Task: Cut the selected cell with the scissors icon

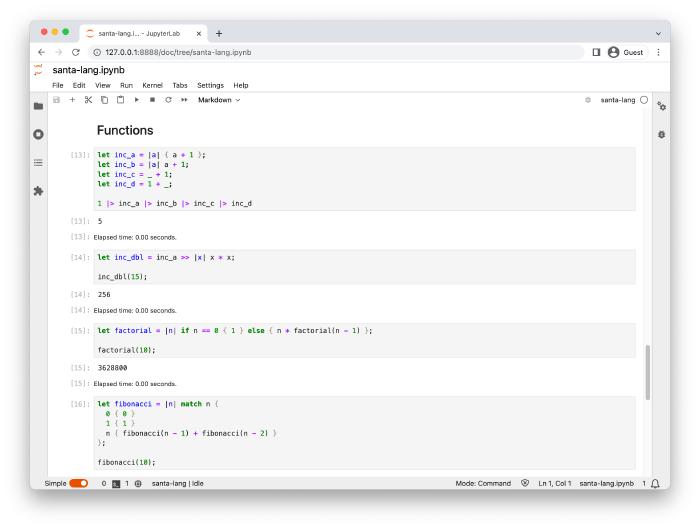Action: 88,100
